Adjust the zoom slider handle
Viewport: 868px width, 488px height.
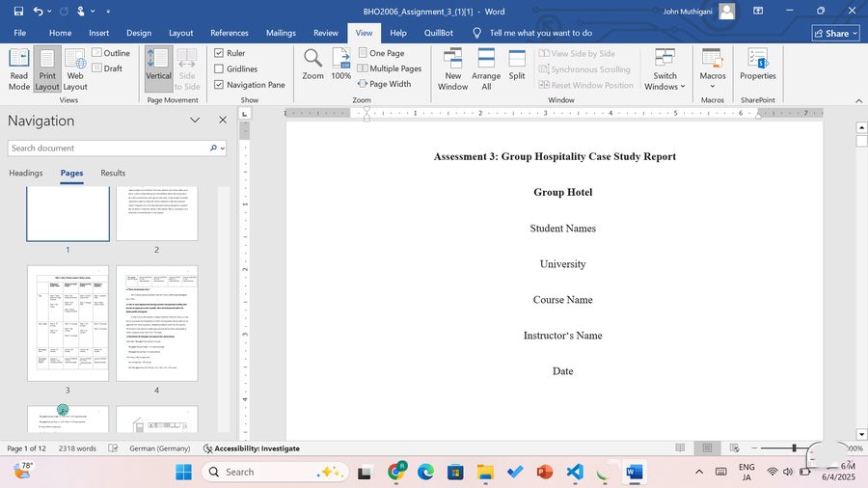pos(795,448)
